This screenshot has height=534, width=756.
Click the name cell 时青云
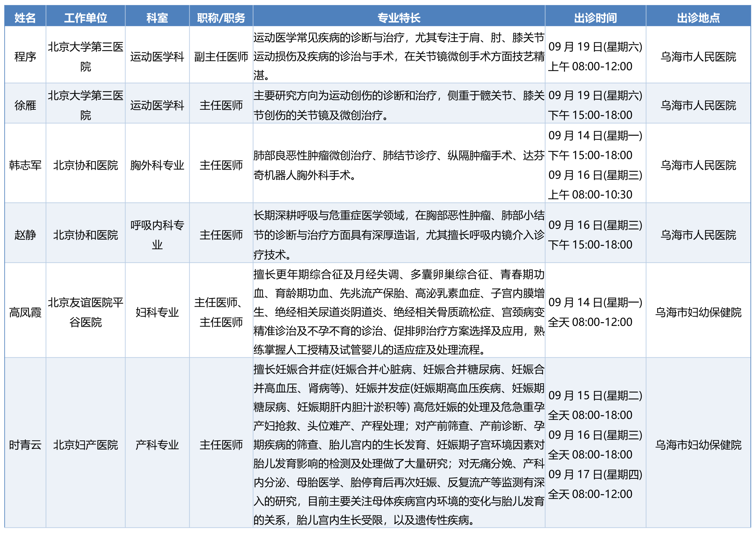click(x=25, y=445)
